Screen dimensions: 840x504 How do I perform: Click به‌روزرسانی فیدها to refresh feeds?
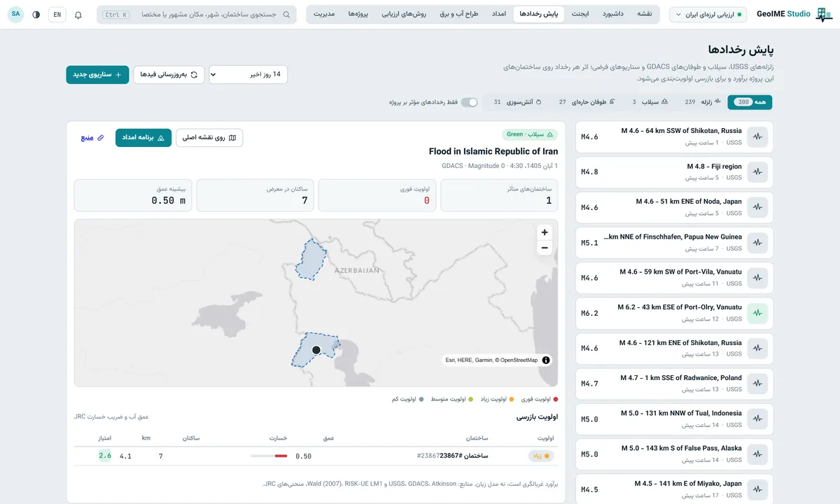point(169,74)
